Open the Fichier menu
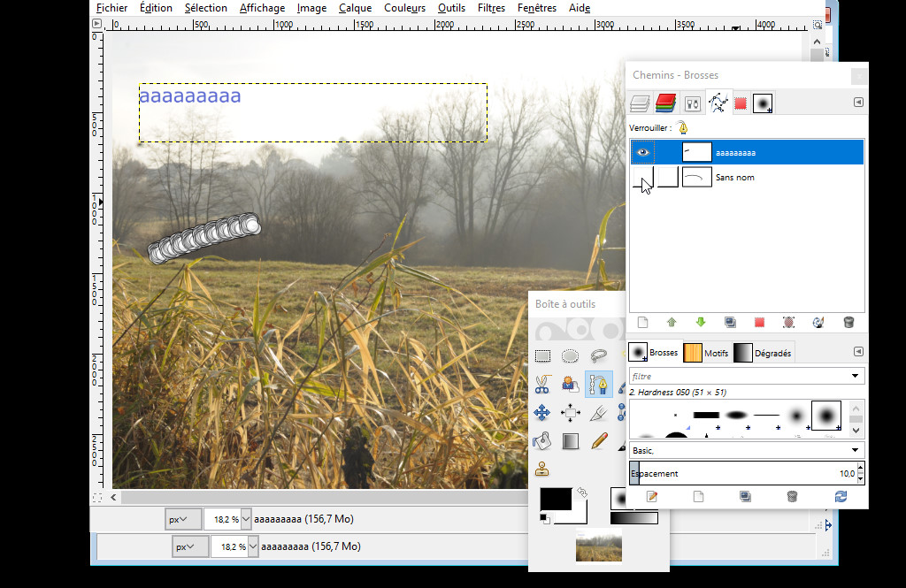Screen dimensions: 906x588 (x=111, y=8)
